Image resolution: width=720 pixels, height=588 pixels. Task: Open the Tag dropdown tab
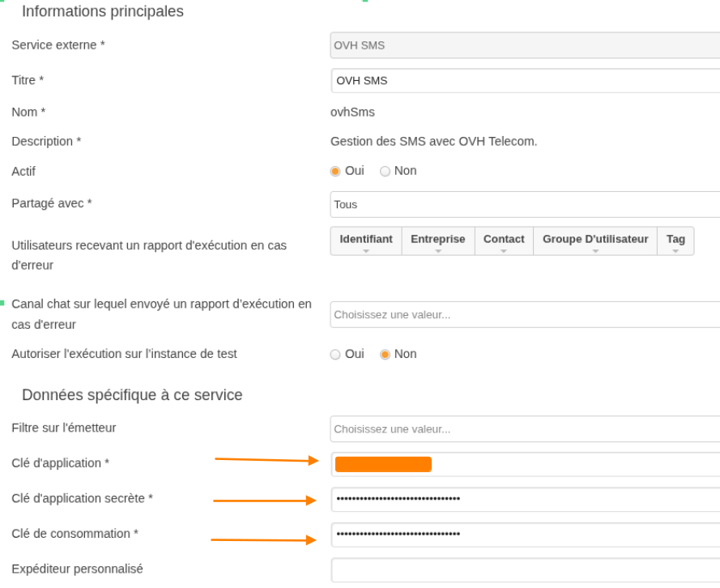pos(675,241)
